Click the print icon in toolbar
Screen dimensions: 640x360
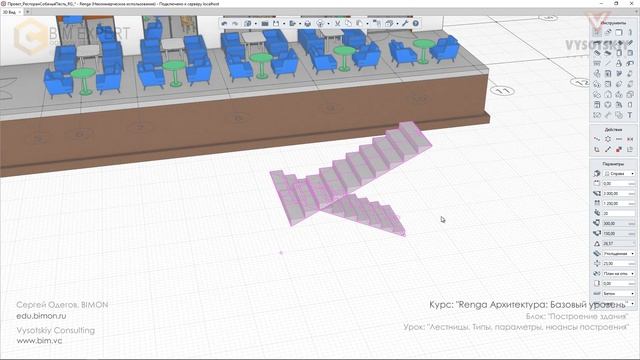pyautogui.click(x=308, y=24)
